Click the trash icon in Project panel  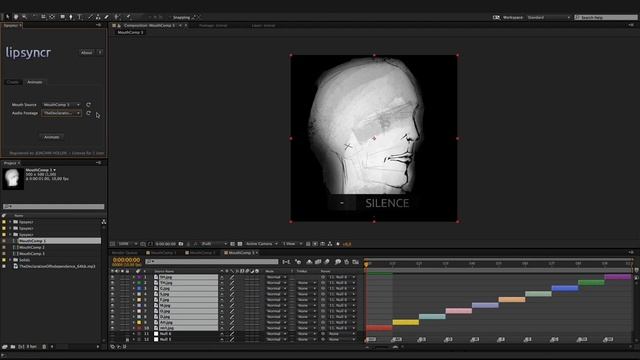point(44,347)
